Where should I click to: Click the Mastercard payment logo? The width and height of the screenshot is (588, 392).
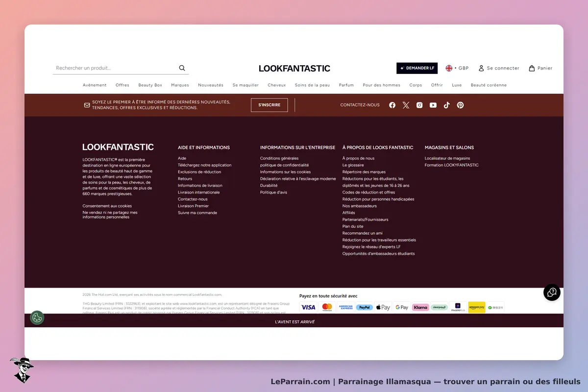pyautogui.click(x=327, y=307)
